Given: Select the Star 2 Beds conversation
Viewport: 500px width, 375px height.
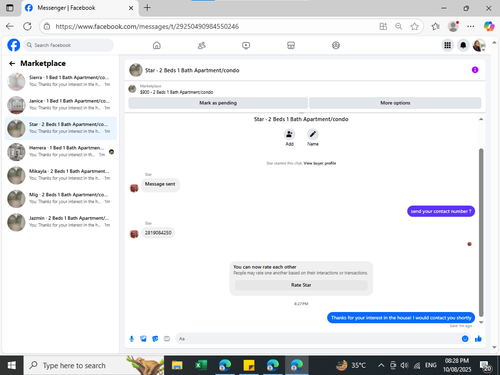Looking at the screenshot, I should pos(61,128).
